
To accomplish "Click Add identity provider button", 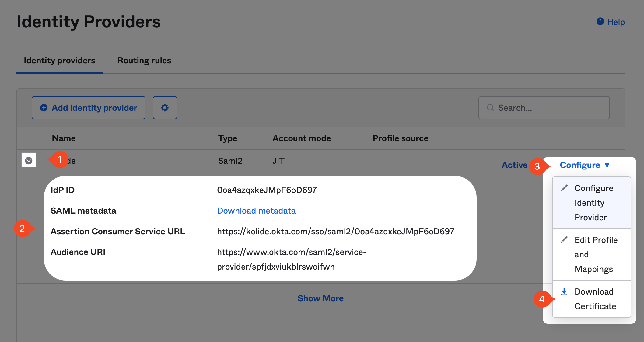I will click(89, 108).
